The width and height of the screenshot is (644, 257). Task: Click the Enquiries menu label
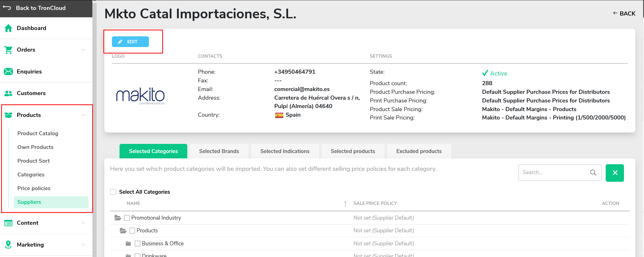point(29,72)
